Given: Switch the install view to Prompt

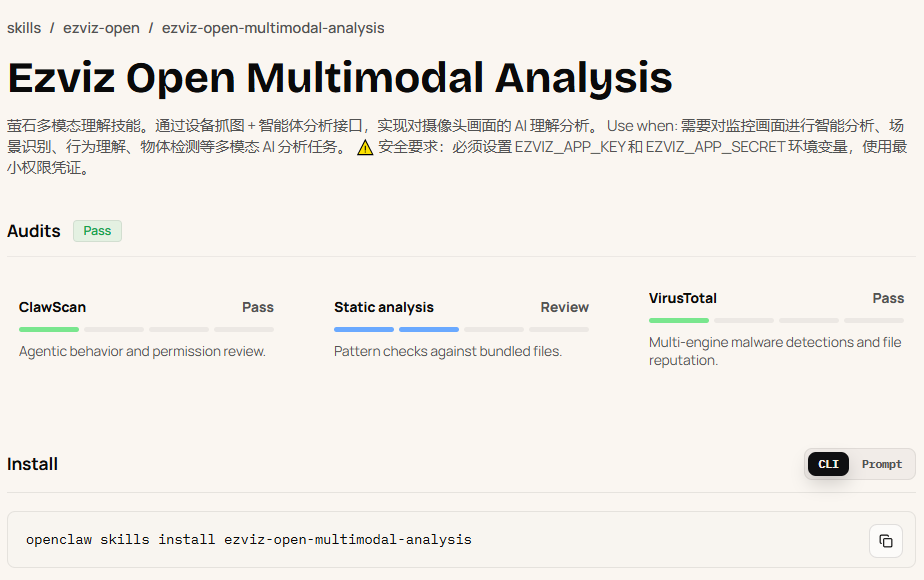Looking at the screenshot, I should pos(882,464).
